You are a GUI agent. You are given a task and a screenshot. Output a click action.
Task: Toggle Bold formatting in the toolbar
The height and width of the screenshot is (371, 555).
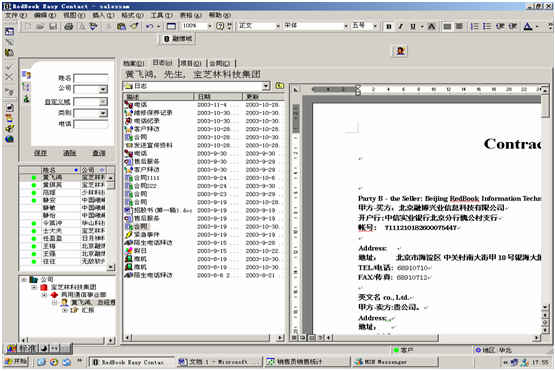click(389, 27)
